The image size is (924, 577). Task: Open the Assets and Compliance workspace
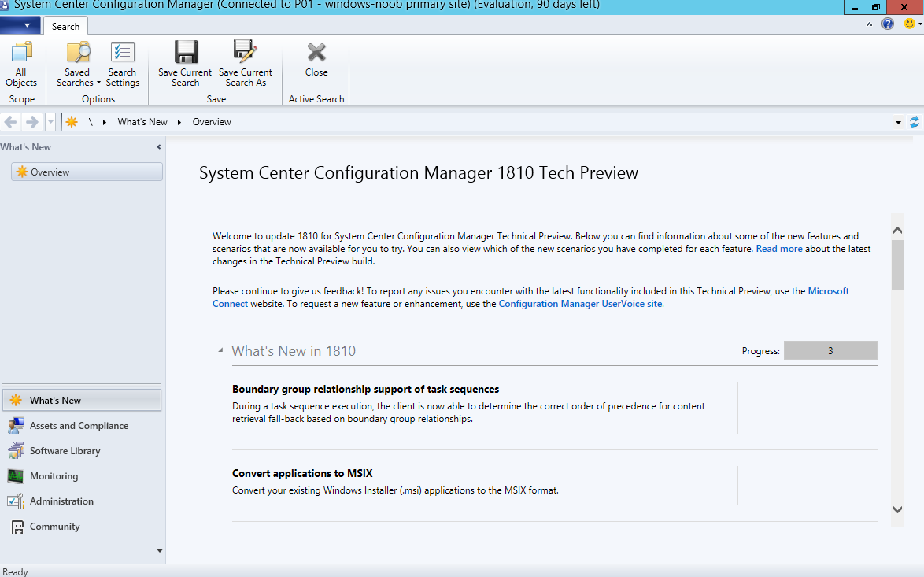point(82,425)
